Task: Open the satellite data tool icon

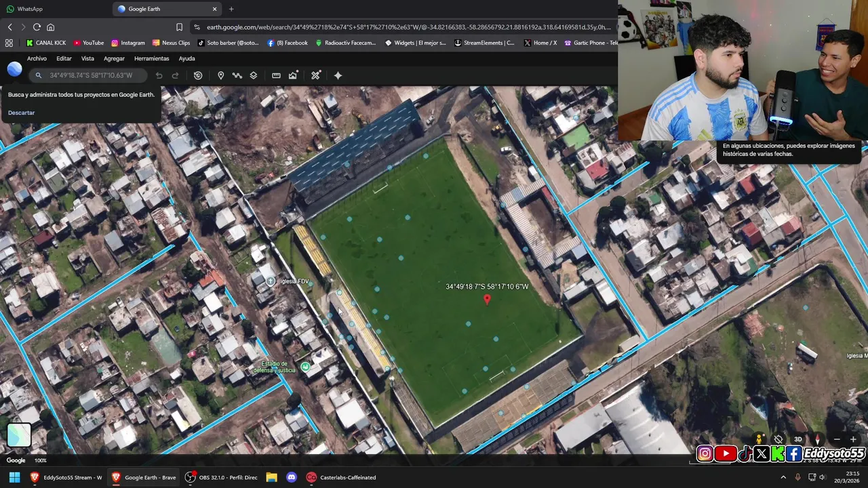Action: coord(315,75)
